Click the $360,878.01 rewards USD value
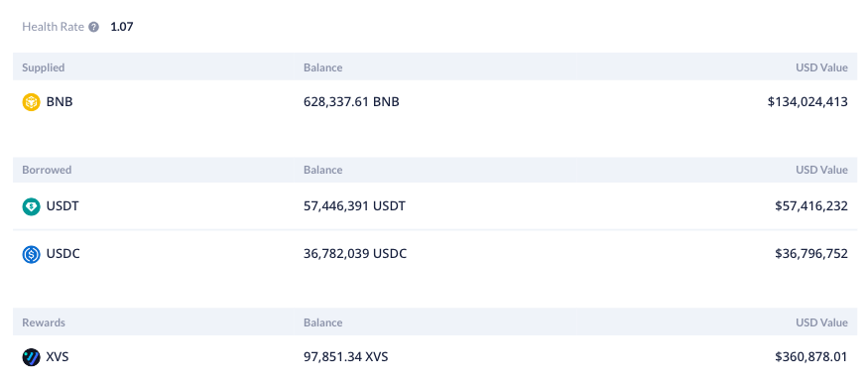868x384 pixels. pos(811,357)
